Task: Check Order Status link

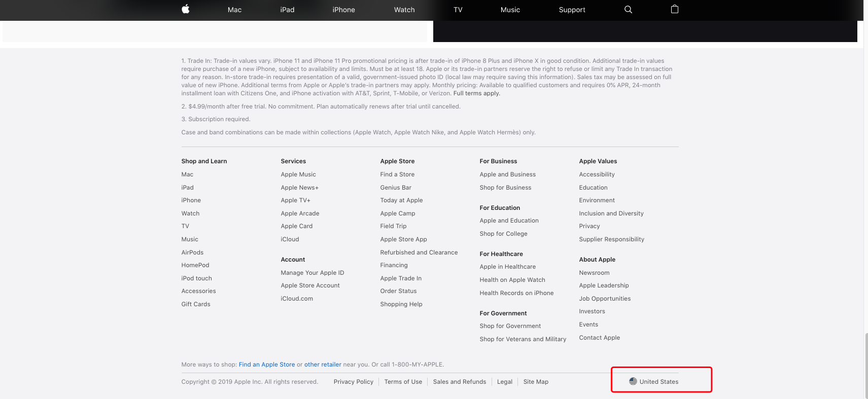Action: [x=399, y=291]
